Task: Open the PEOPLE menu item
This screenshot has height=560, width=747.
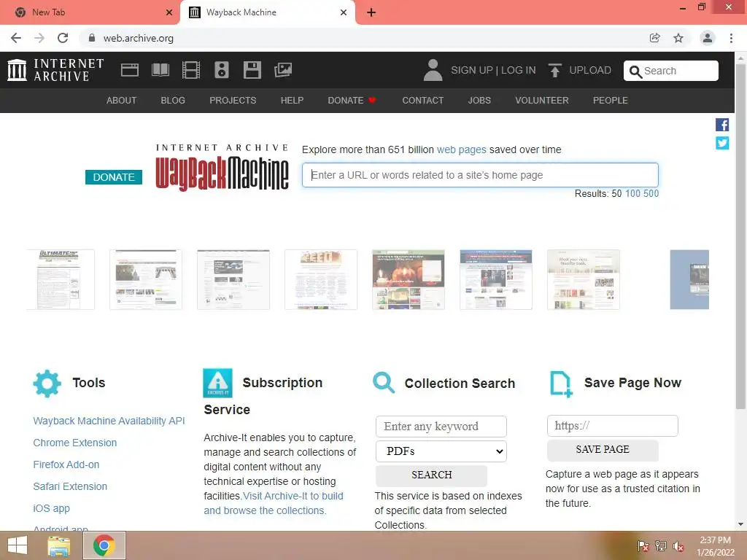Action: (x=611, y=101)
